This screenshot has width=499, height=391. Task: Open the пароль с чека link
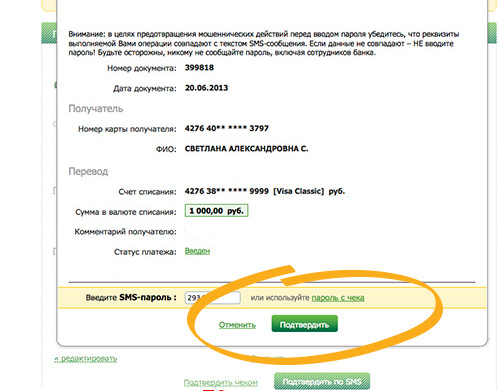click(x=338, y=298)
